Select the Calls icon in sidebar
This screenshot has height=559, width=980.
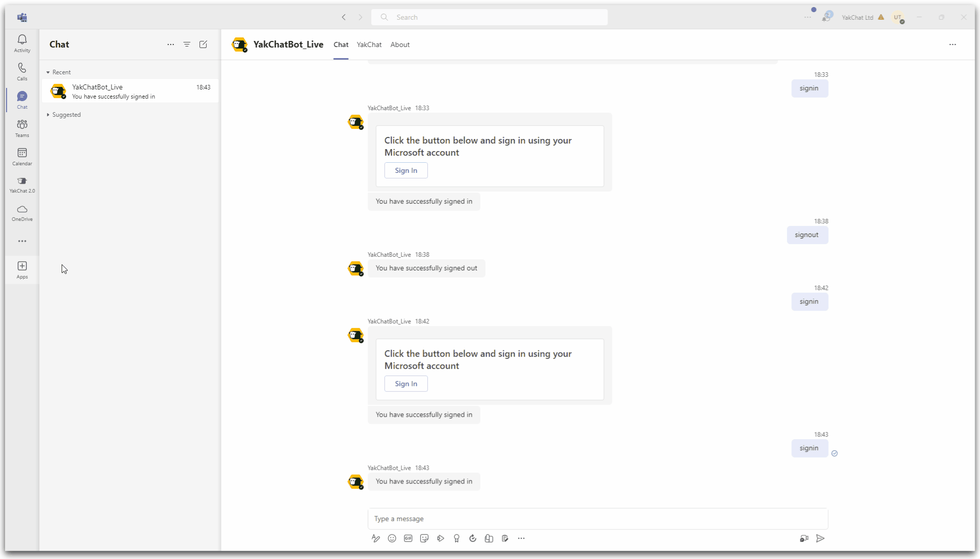point(22,67)
